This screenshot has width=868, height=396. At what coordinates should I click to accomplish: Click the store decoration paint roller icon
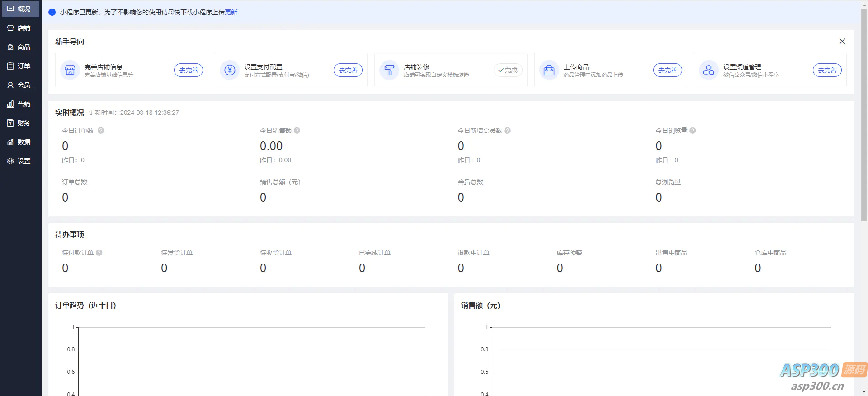(x=389, y=70)
